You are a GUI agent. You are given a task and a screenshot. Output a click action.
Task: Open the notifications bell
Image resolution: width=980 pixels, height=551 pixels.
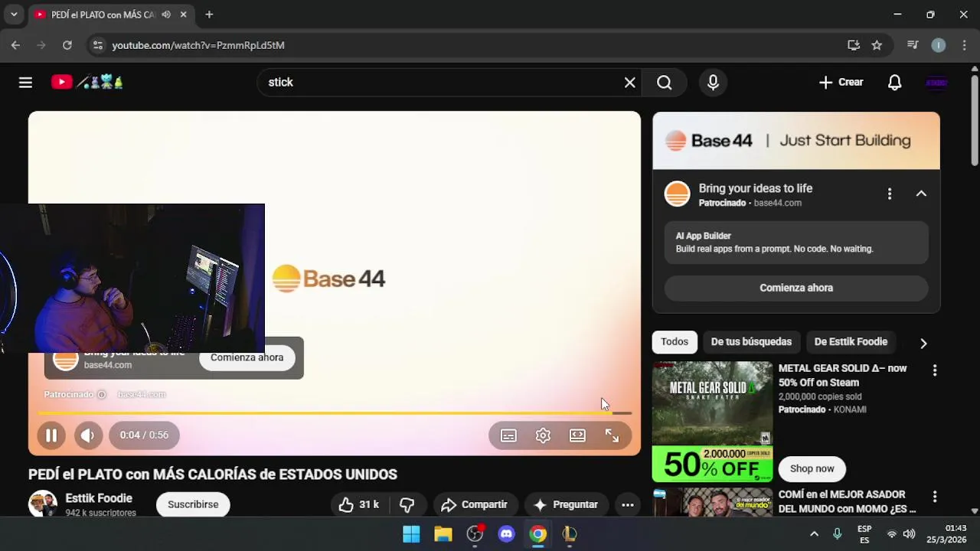click(x=894, y=83)
